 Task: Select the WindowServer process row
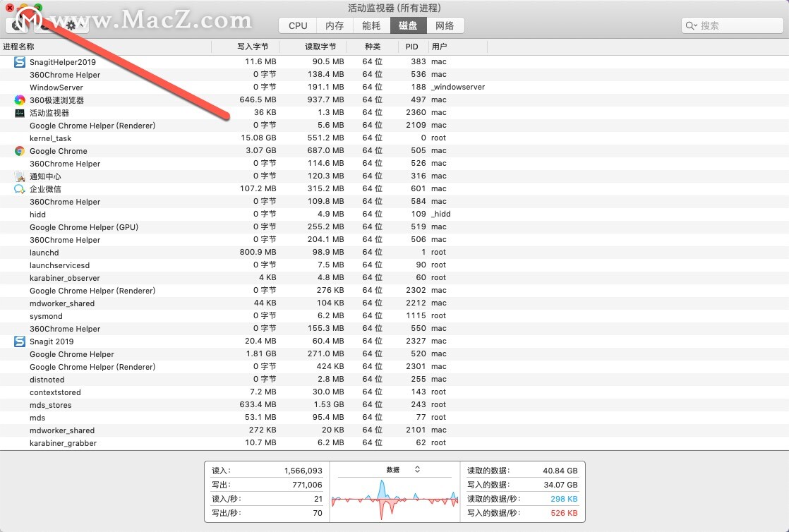(x=394, y=87)
